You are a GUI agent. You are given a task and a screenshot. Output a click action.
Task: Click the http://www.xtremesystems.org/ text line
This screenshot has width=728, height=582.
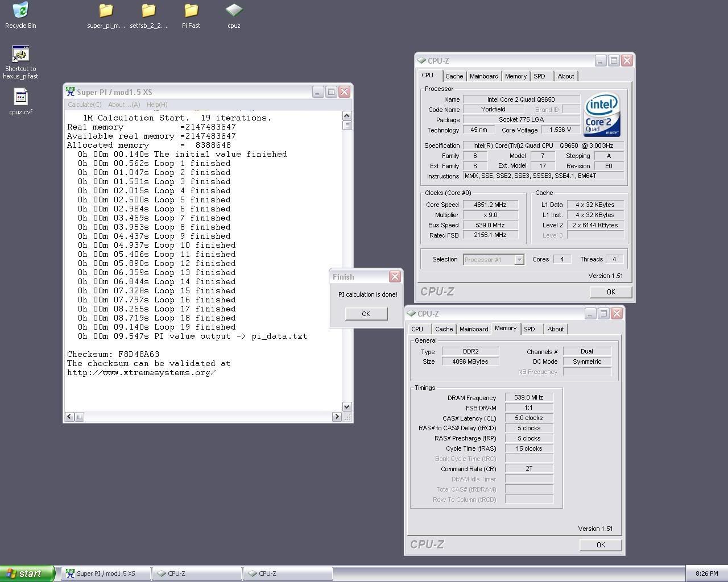pos(142,372)
